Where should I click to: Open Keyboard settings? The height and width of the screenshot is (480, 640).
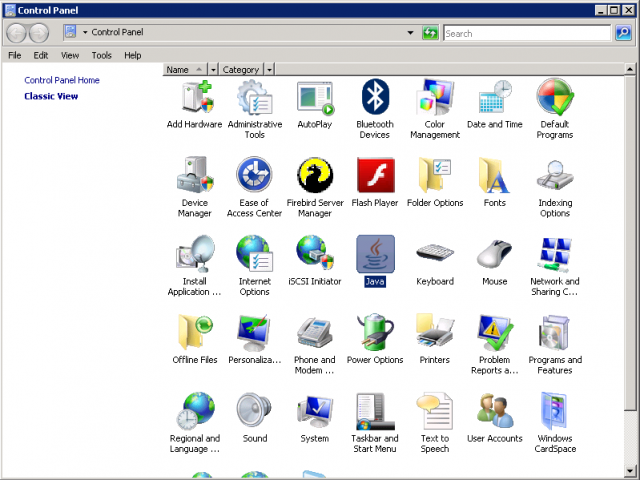pos(435,261)
